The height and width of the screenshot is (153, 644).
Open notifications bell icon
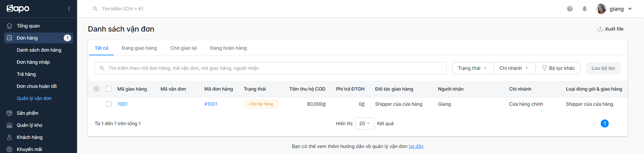585,9
